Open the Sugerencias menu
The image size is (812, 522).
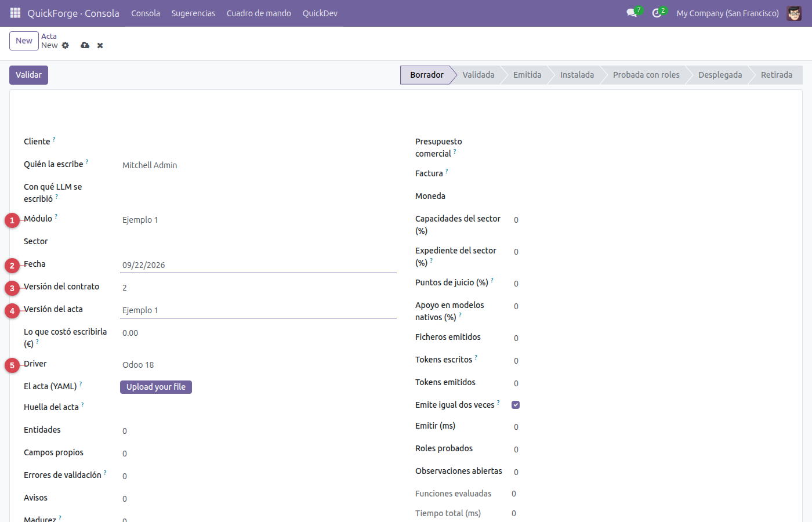[x=193, y=13]
